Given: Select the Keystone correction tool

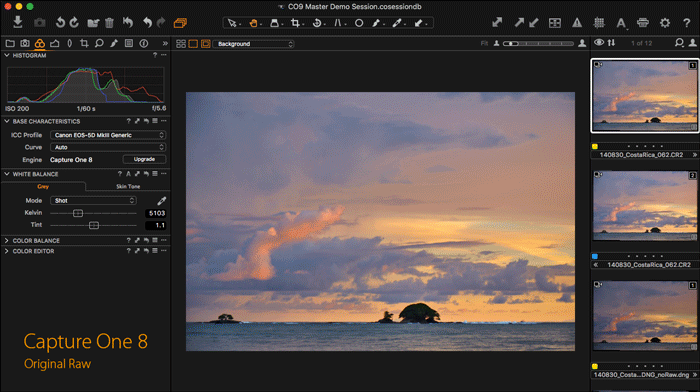Looking at the screenshot, I should pos(338,23).
